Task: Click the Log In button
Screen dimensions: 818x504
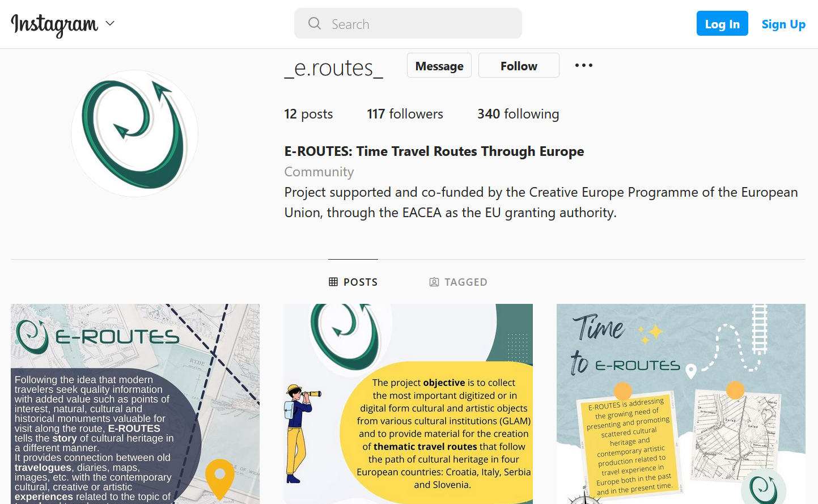Action: pos(722,23)
